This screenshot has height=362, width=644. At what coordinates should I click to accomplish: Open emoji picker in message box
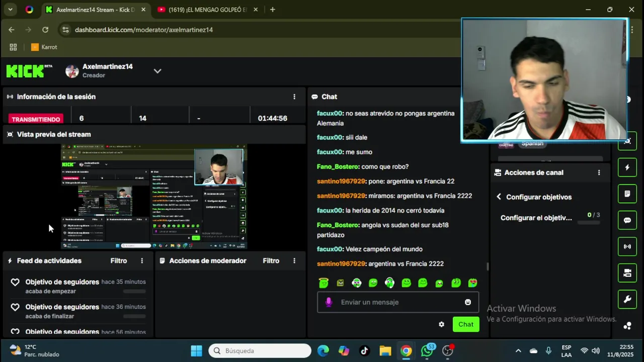[x=468, y=302]
